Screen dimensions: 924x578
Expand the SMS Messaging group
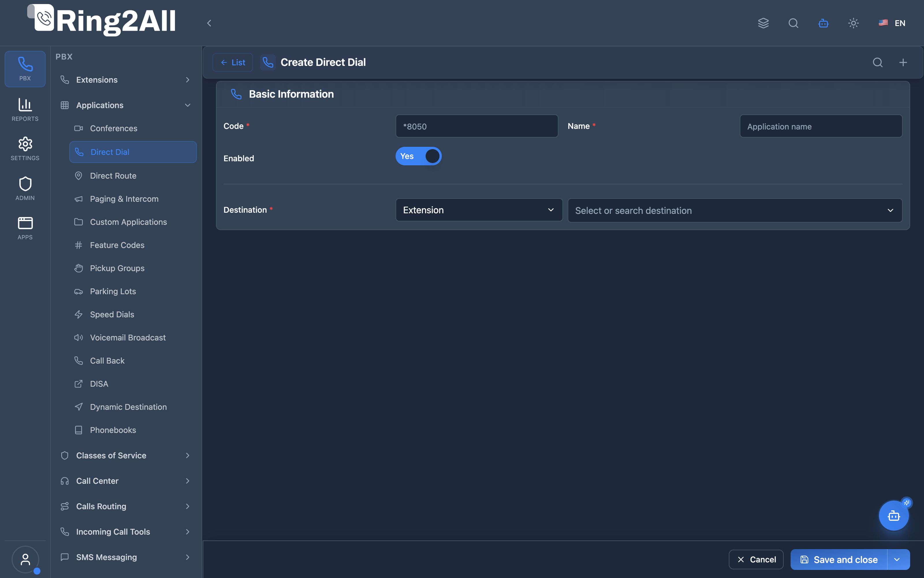pyautogui.click(x=126, y=557)
